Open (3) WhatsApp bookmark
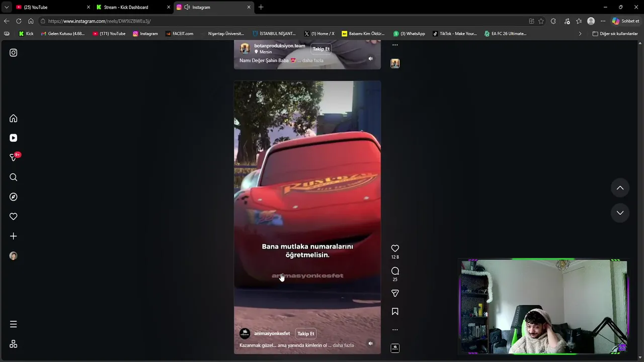Image resolution: width=644 pixels, height=362 pixels. pyautogui.click(x=409, y=34)
